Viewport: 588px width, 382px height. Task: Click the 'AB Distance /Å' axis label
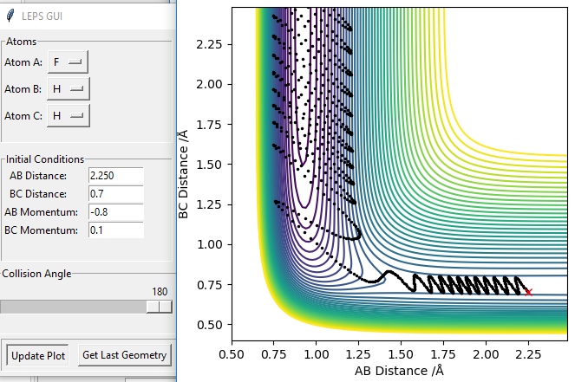(x=400, y=371)
